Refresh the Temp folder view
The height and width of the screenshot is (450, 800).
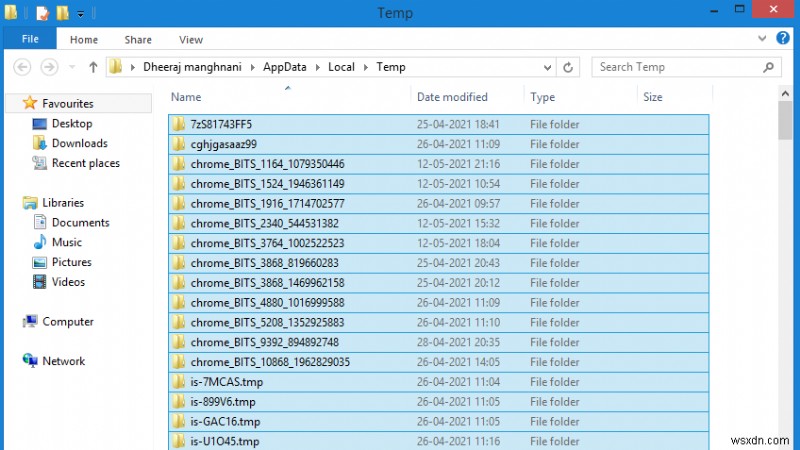tap(568, 67)
